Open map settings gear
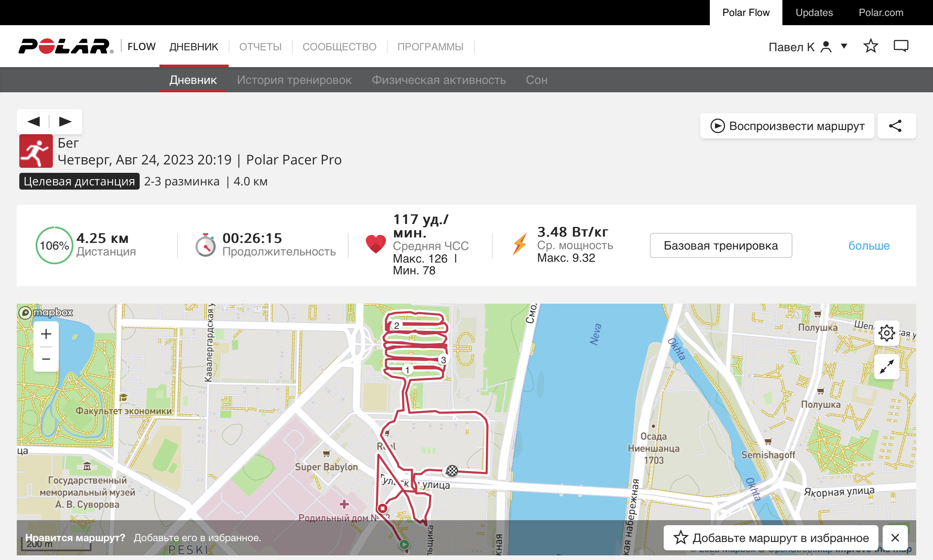933x560 pixels. tap(887, 333)
